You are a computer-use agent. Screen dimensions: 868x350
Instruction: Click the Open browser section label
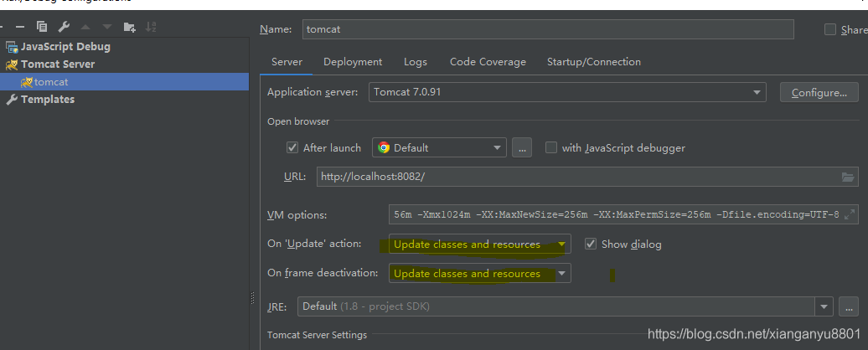(298, 121)
